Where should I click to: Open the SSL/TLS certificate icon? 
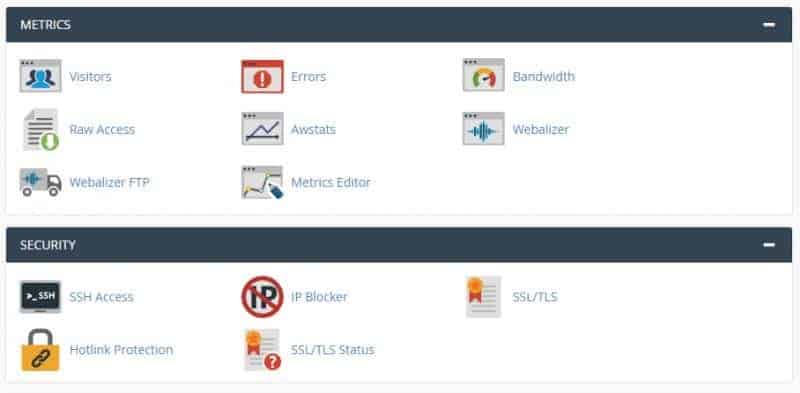coord(484,297)
